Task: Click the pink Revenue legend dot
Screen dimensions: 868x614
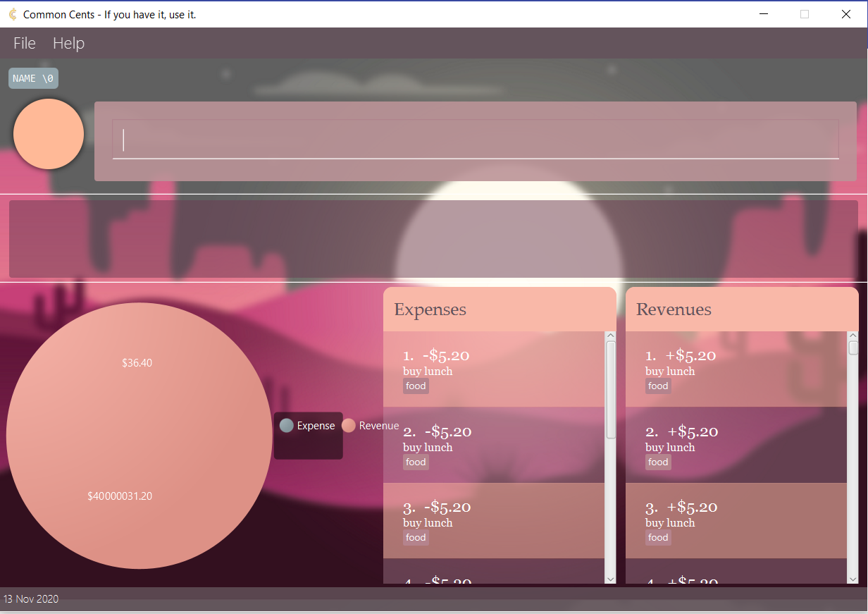Action: [x=349, y=426]
